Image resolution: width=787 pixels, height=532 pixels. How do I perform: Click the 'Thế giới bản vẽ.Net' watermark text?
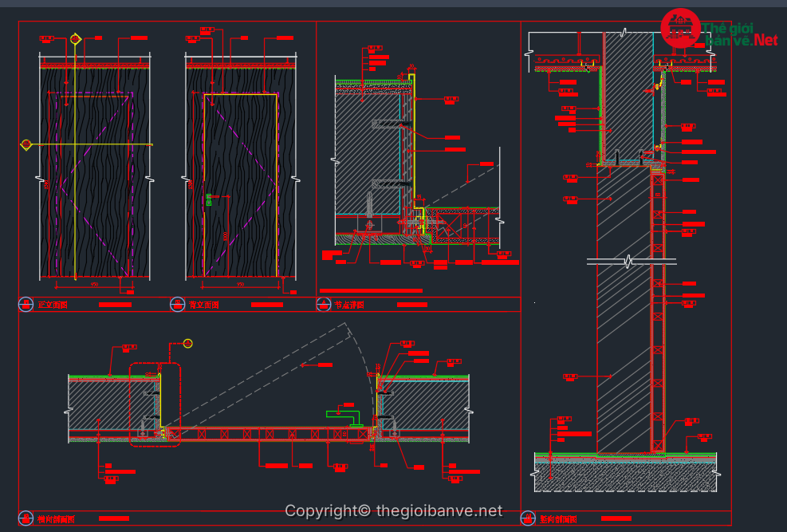point(738,34)
